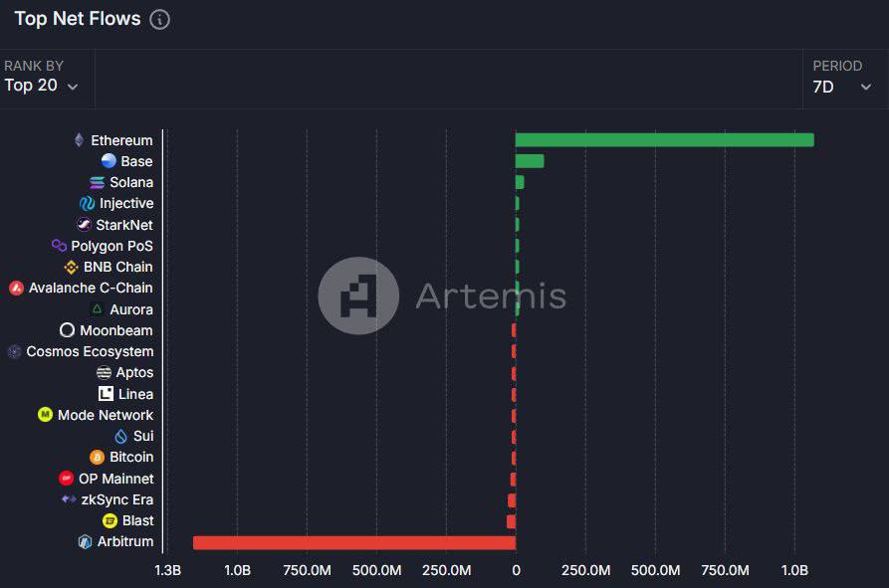Click the Moonbeam ring icon
The image size is (889, 588).
(x=67, y=330)
